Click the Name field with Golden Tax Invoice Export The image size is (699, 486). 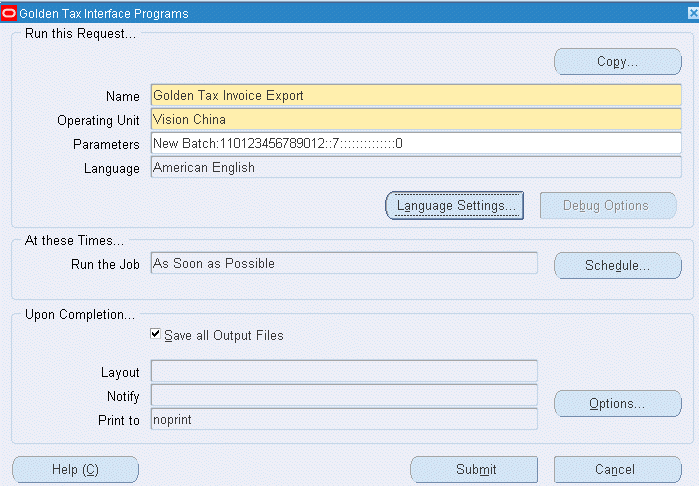point(416,95)
